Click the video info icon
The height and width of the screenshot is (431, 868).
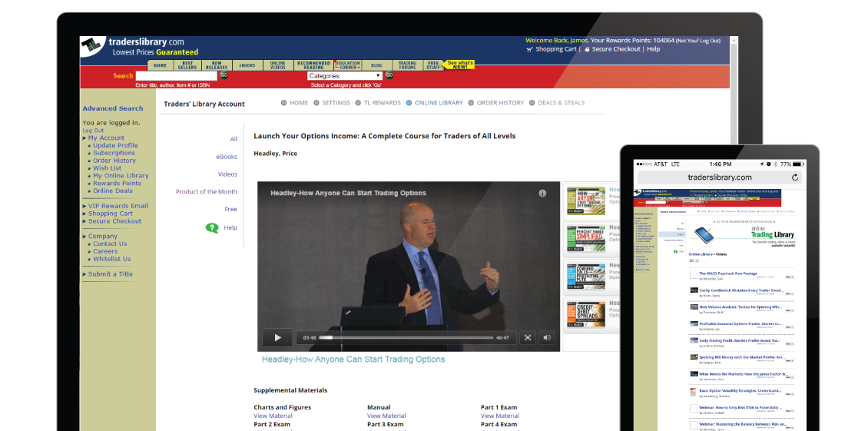click(x=542, y=194)
